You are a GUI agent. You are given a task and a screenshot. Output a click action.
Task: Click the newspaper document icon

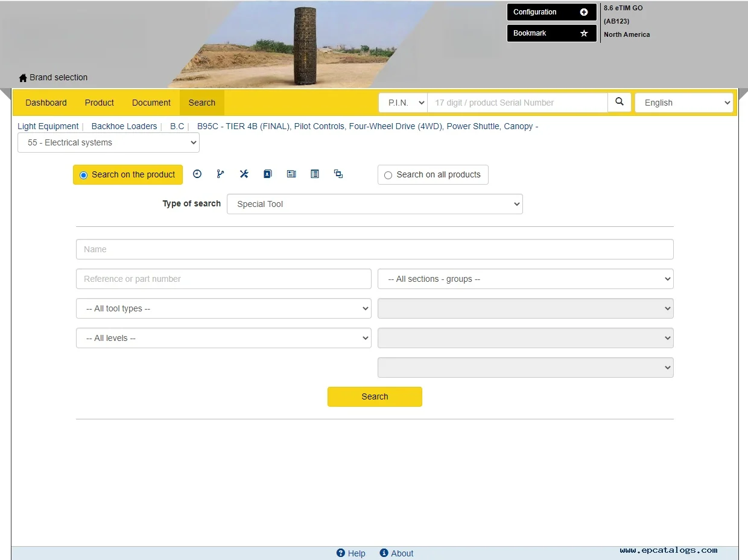(x=291, y=174)
